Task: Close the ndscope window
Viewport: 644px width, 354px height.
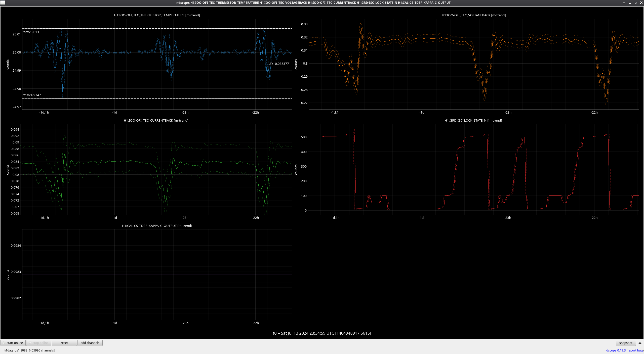Action: coord(641,3)
